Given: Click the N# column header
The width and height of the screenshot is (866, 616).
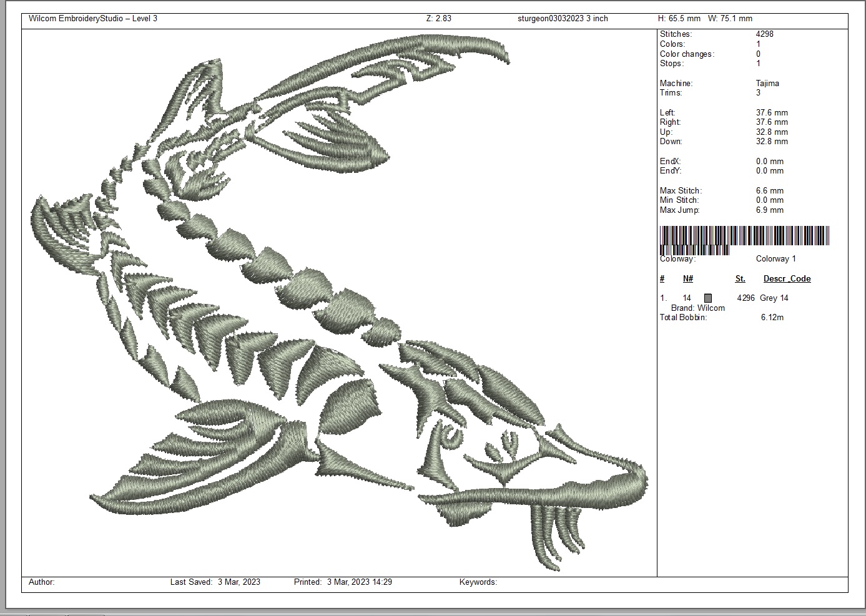Looking at the screenshot, I should 687,279.
